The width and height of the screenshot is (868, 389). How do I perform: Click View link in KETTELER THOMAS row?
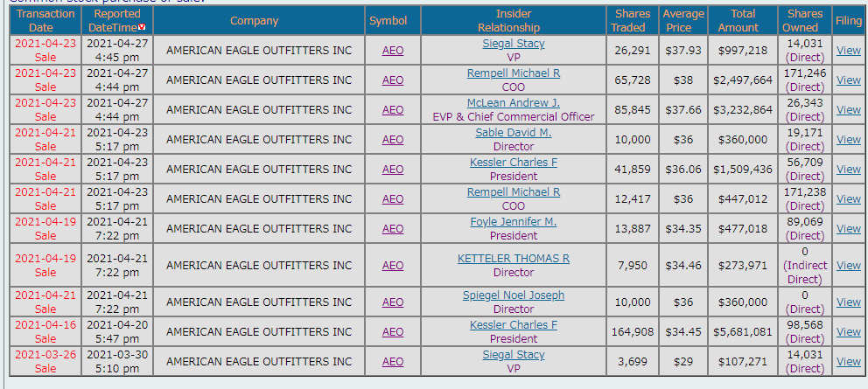(848, 265)
